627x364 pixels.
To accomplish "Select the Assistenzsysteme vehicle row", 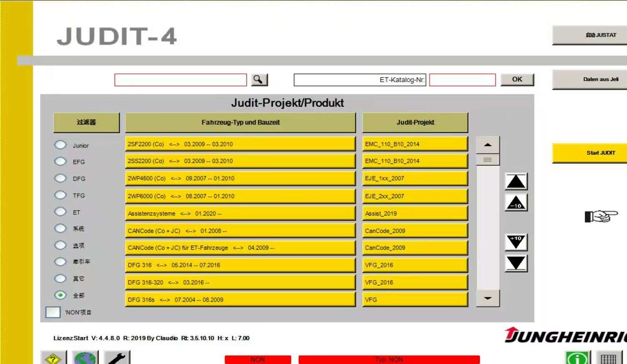I will (x=241, y=213).
